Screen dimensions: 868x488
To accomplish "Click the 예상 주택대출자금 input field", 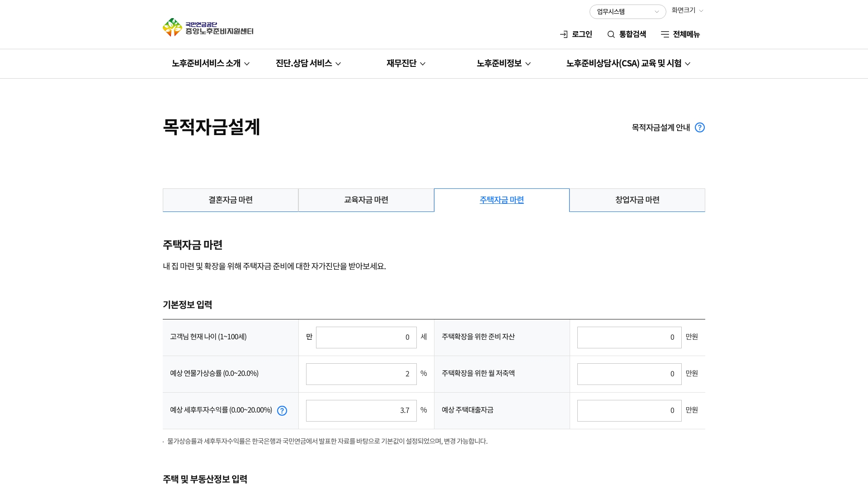I will 629,411.
